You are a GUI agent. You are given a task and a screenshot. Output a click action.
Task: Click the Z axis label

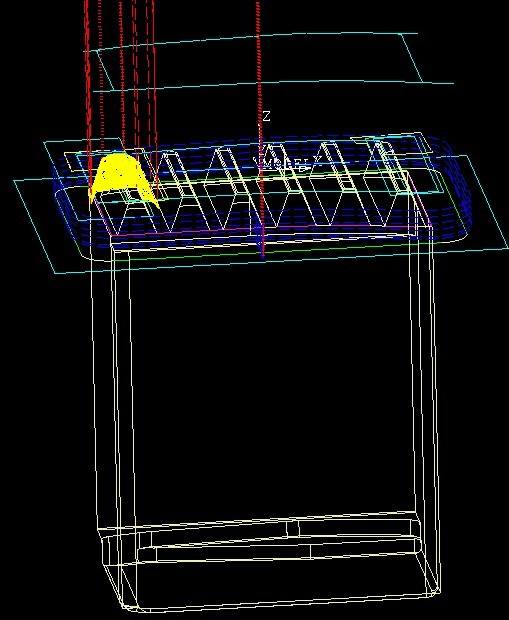[267, 116]
